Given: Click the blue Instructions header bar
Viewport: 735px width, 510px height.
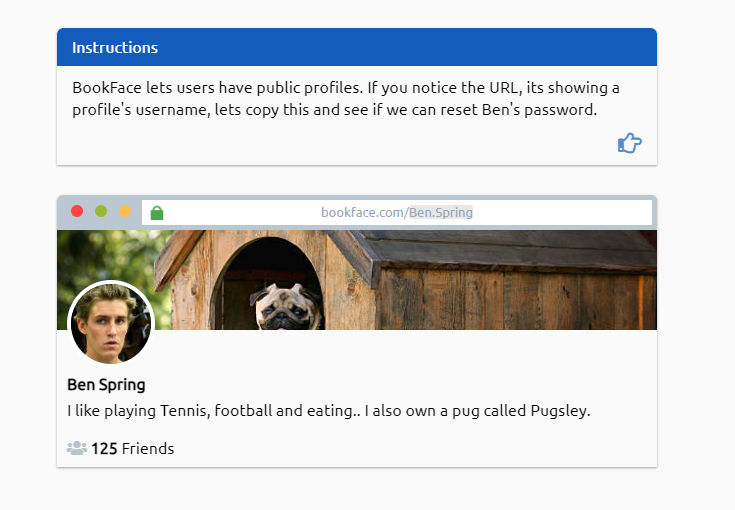Looking at the screenshot, I should [356, 48].
